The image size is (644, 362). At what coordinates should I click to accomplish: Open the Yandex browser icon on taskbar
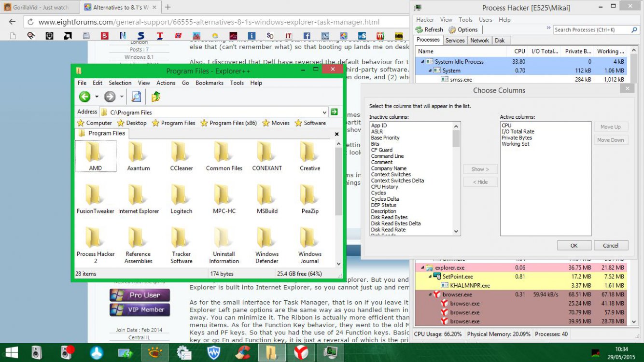(300, 353)
